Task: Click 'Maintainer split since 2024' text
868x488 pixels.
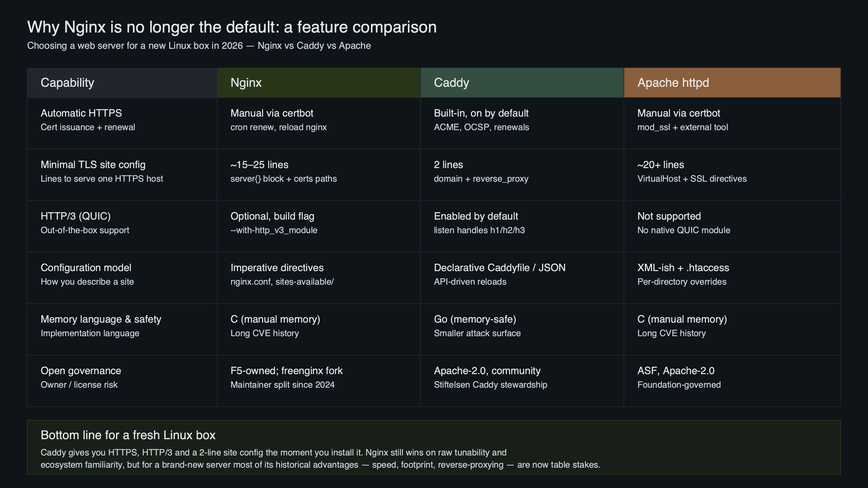Action: [282, 385]
